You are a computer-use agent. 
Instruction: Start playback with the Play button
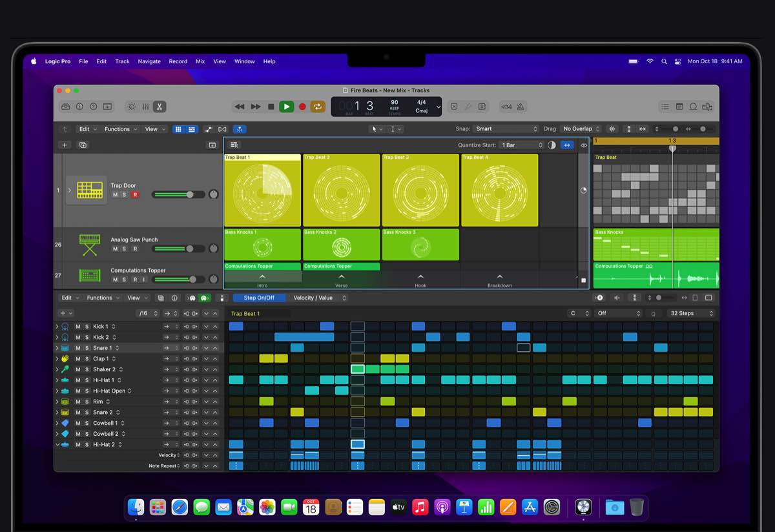(x=286, y=107)
